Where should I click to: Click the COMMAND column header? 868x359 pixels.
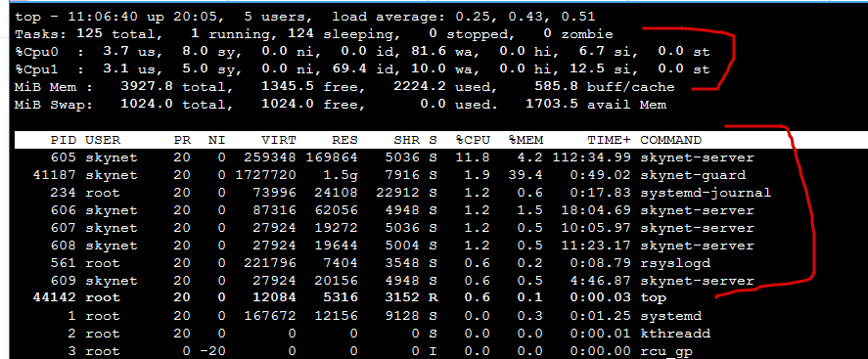pos(670,140)
